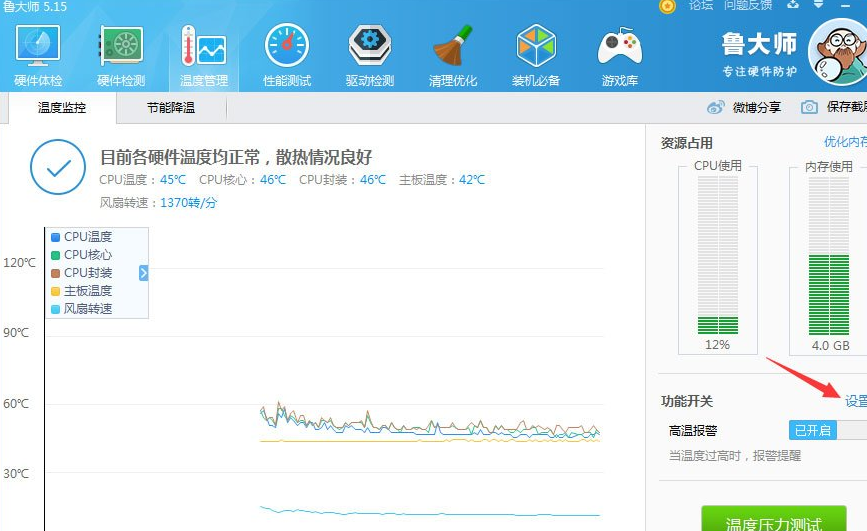Click the 当温度过高时，报警提醒 description
Viewport: 867px width, 531px height.
[735, 456]
